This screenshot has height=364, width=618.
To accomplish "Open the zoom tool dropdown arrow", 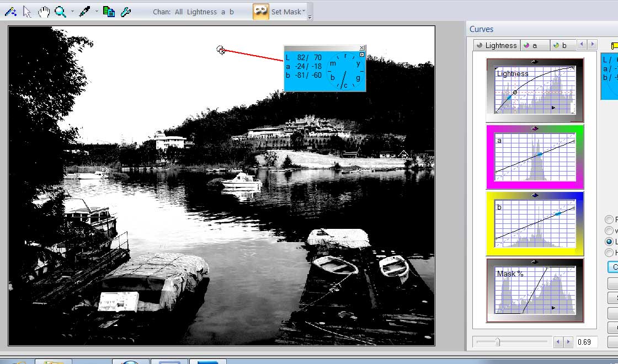I will tap(71, 12).
